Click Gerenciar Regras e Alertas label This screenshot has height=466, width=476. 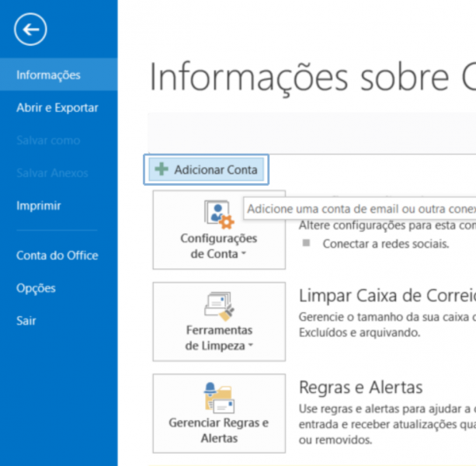pyautogui.click(x=219, y=430)
